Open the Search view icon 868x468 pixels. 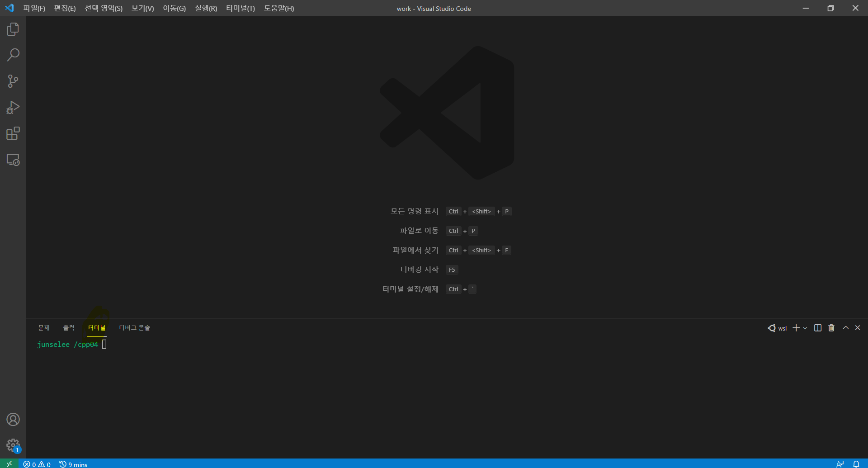coord(13,55)
